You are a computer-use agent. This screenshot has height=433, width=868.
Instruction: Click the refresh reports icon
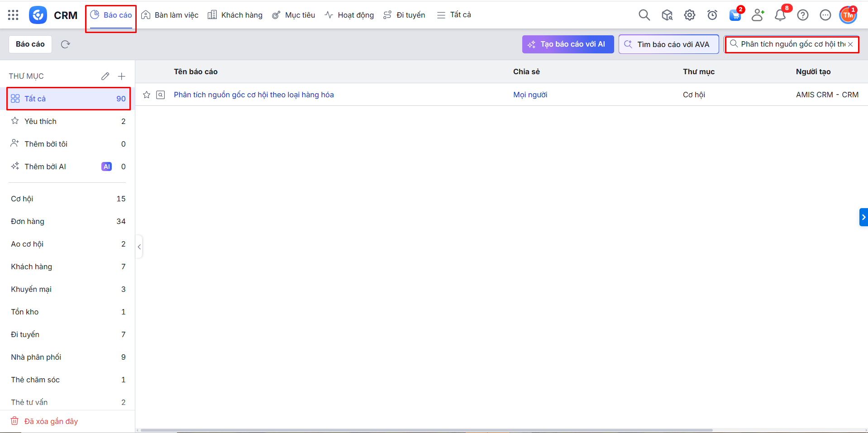pos(66,44)
